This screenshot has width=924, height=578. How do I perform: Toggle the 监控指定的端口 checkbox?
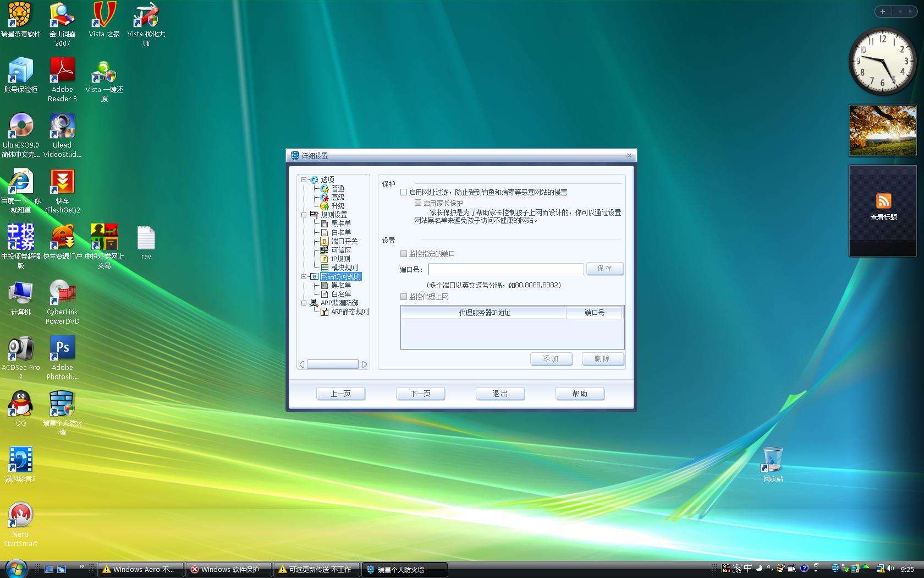pyautogui.click(x=404, y=254)
